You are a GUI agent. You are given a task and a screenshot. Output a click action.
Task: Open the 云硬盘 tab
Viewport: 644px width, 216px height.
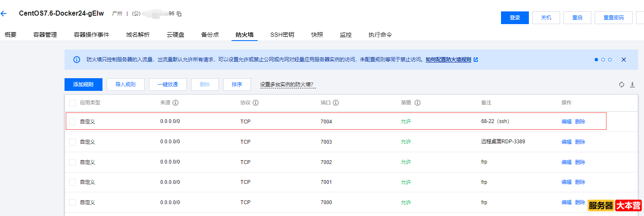pos(175,35)
